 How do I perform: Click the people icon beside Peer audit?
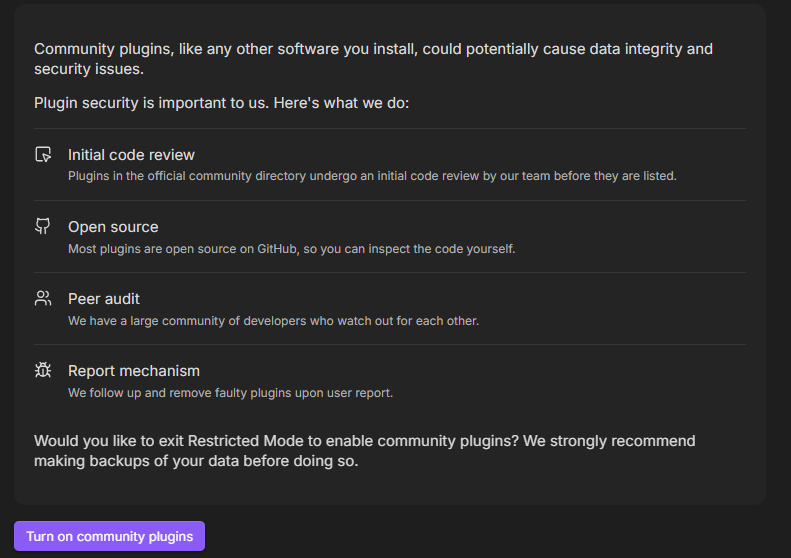pyautogui.click(x=43, y=298)
